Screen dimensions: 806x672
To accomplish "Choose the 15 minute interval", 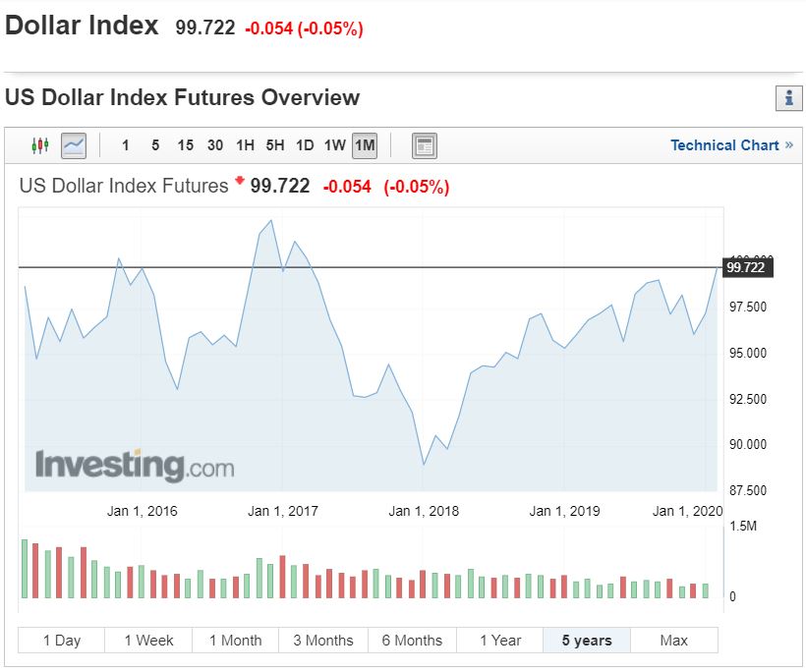I will coord(185,145).
